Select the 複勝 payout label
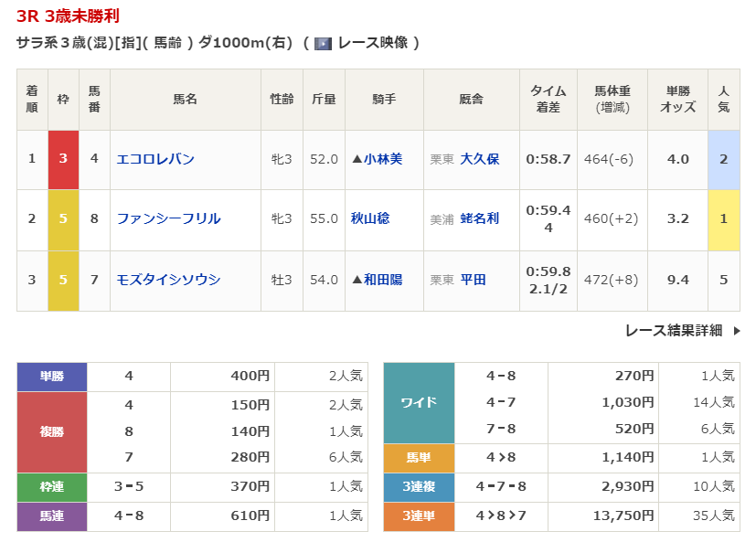Image resolution: width=756 pixels, height=542 pixels. (52, 431)
